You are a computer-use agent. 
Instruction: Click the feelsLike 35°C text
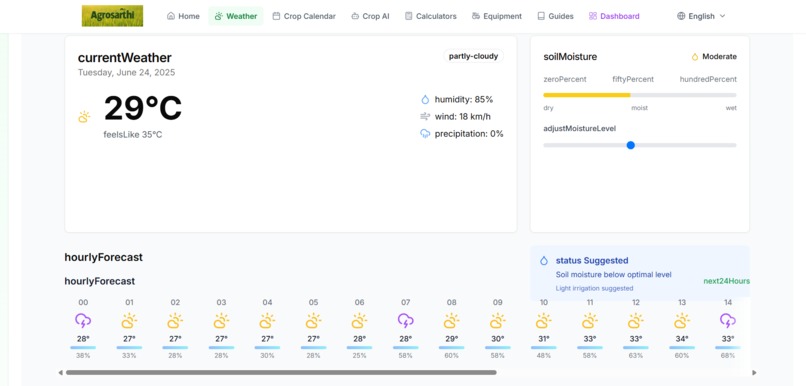coord(133,135)
